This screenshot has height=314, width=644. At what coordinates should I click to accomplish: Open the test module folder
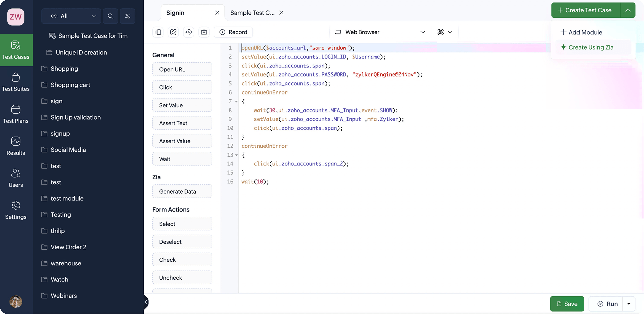(x=63, y=198)
